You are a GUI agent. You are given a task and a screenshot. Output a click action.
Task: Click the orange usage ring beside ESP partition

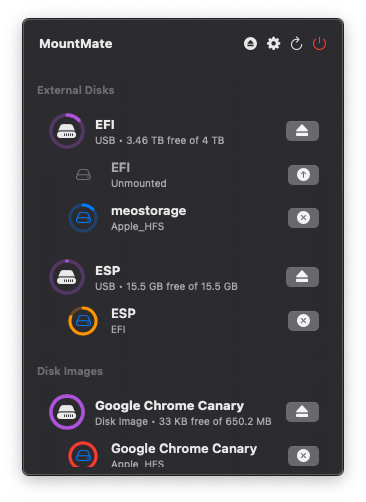point(83,321)
